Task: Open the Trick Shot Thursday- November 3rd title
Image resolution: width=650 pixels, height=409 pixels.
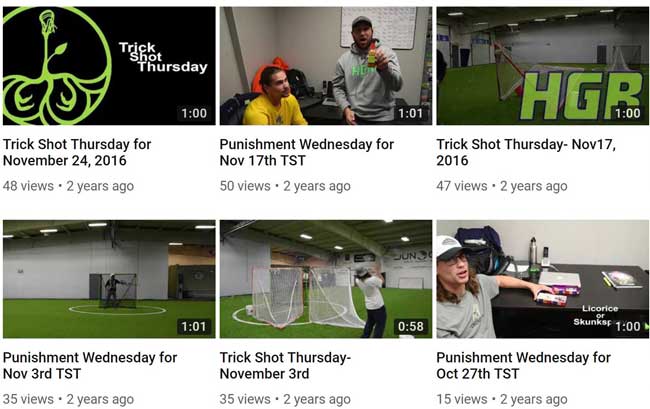Action: [285, 365]
